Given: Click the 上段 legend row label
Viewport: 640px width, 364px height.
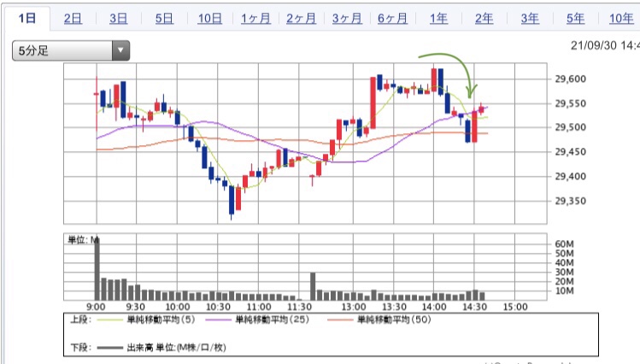Looking at the screenshot, I should coord(80,320).
